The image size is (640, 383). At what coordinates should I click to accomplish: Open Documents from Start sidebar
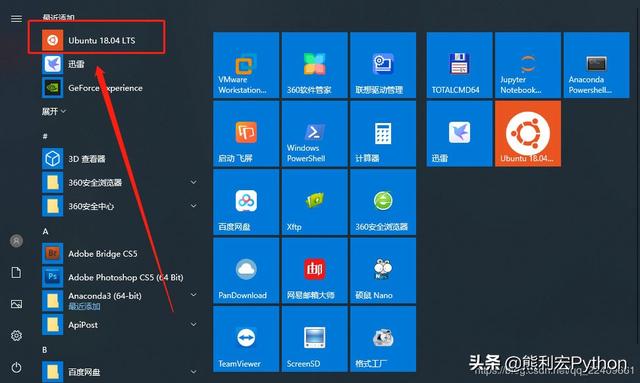(x=16, y=272)
